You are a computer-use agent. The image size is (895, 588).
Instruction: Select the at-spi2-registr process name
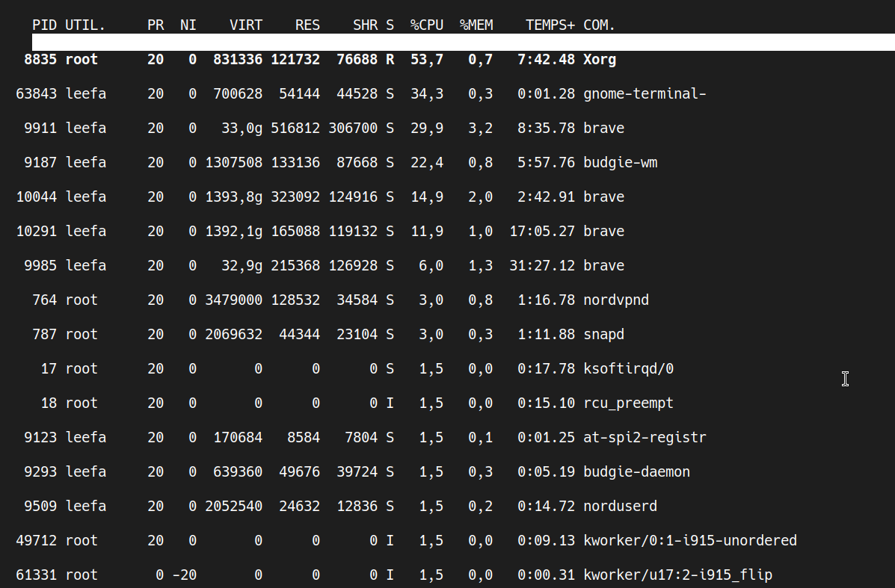(645, 437)
